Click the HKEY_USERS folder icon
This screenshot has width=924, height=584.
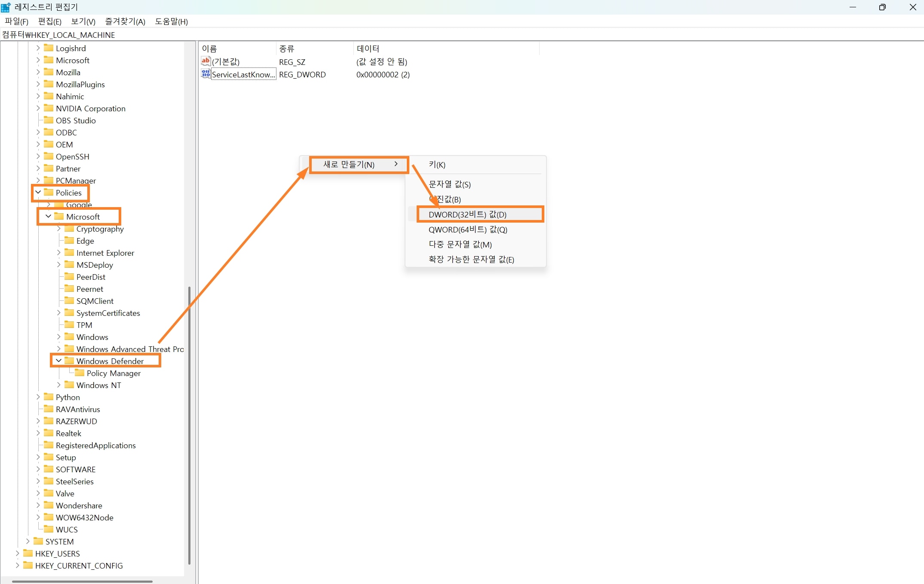28,553
